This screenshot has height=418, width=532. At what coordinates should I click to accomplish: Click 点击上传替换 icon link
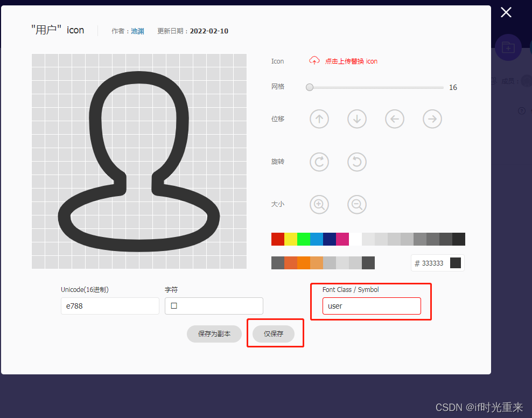tap(351, 61)
